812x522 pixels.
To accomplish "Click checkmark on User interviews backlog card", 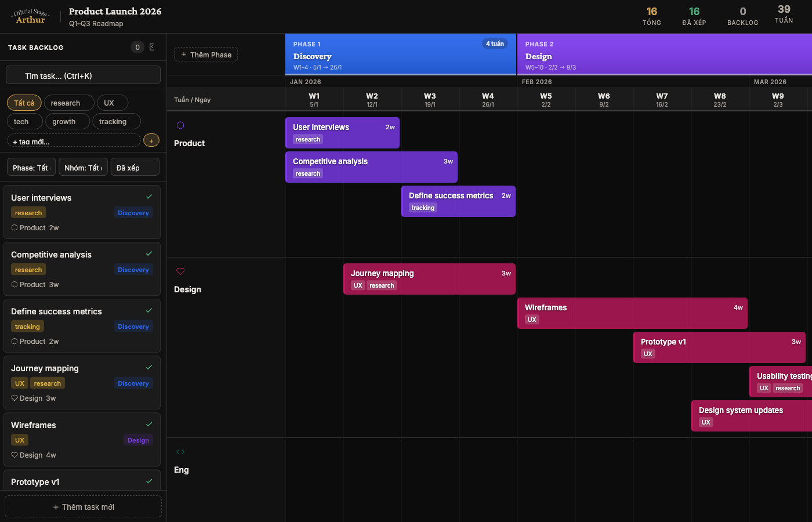I will [x=149, y=197].
